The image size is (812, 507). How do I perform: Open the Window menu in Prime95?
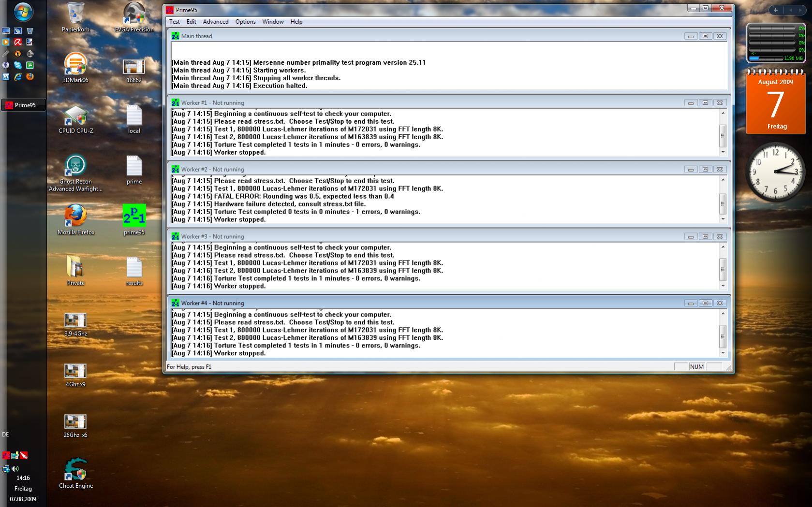[273, 22]
